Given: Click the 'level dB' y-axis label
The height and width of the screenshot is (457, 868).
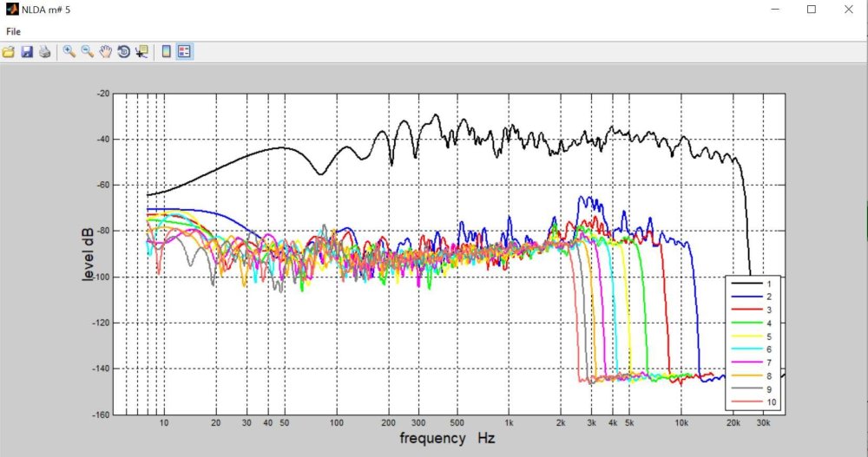Looking at the screenshot, I should tap(89, 251).
